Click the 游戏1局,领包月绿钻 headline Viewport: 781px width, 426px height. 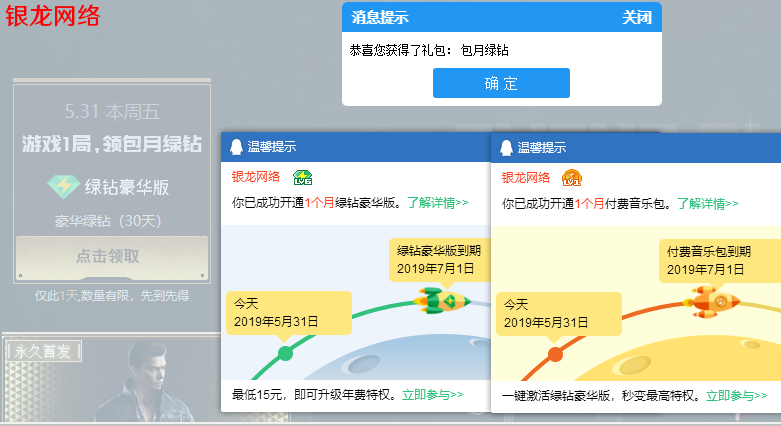[112, 144]
